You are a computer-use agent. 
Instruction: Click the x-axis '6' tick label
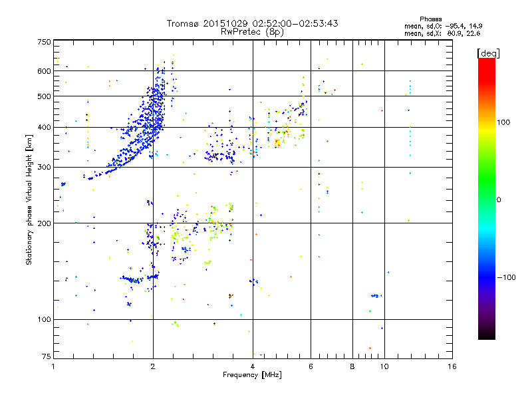(x=311, y=366)
